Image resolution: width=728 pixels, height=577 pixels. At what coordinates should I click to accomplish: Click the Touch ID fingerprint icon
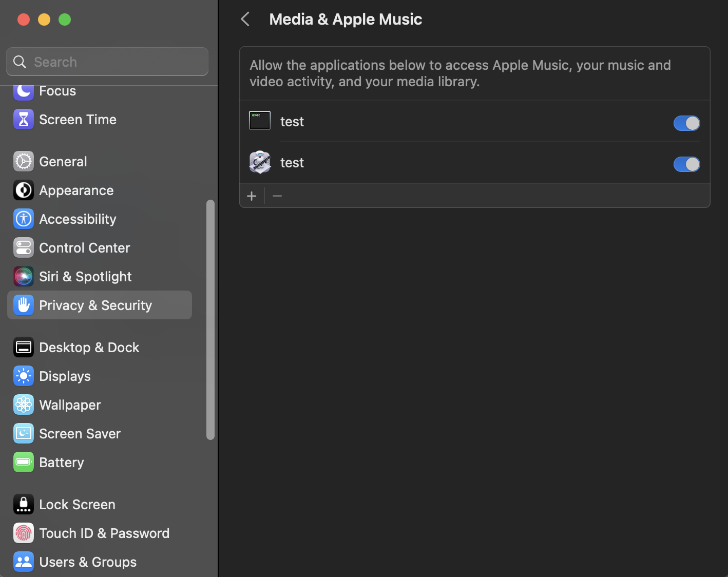click(x=24, y=533)
